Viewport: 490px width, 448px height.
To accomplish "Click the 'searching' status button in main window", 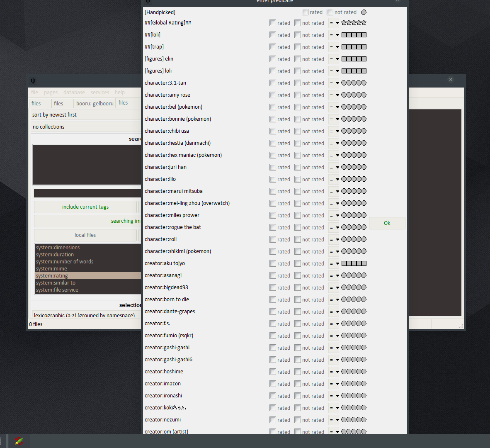I will [87, 221].
